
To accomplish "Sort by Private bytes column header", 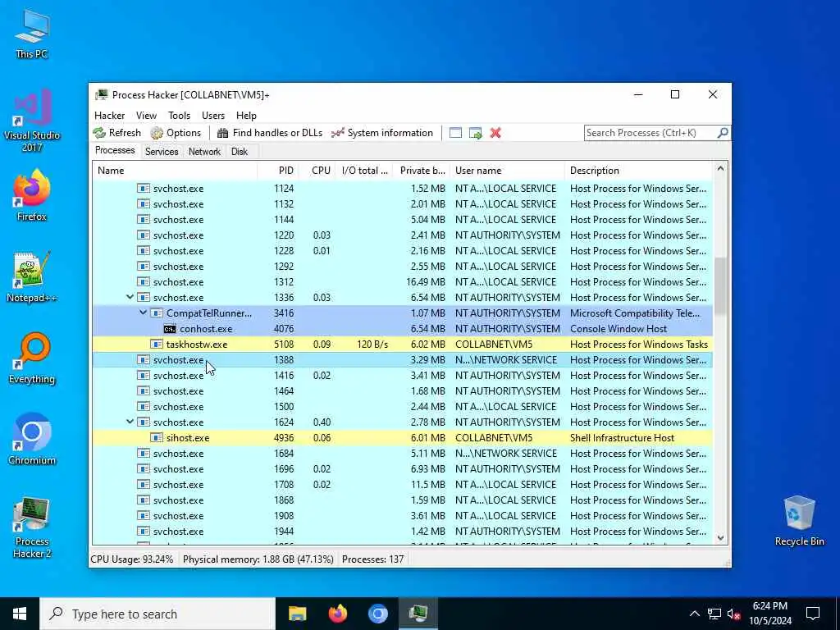I will point(422,171).
